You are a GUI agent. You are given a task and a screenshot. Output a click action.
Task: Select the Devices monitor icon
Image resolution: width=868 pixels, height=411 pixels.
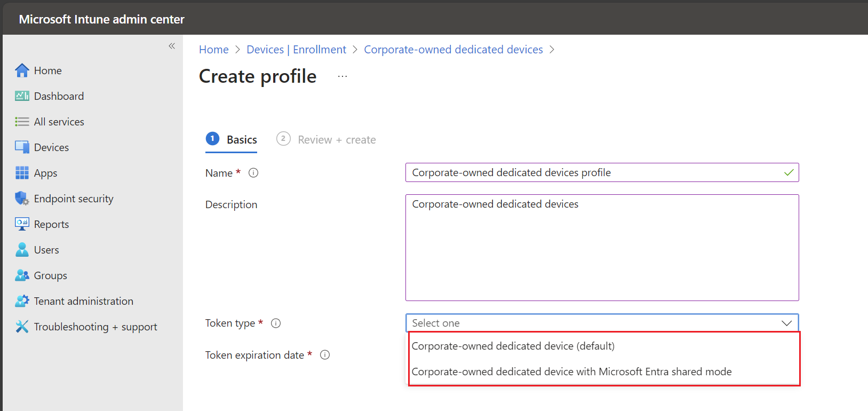pyautogui.click(x=22, y=147)
